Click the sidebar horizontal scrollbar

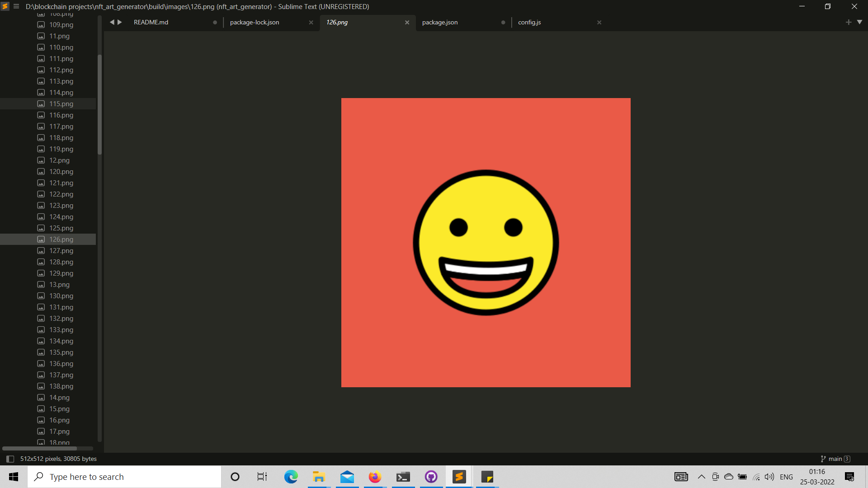click(x=40, y=448)
